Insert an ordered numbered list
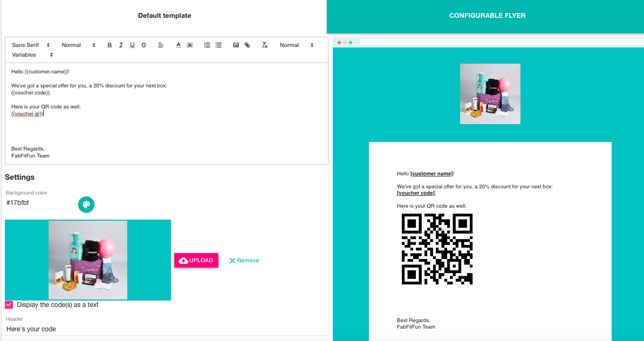Image resolution: width=644 pixels, height=341 pixels. 207,45
